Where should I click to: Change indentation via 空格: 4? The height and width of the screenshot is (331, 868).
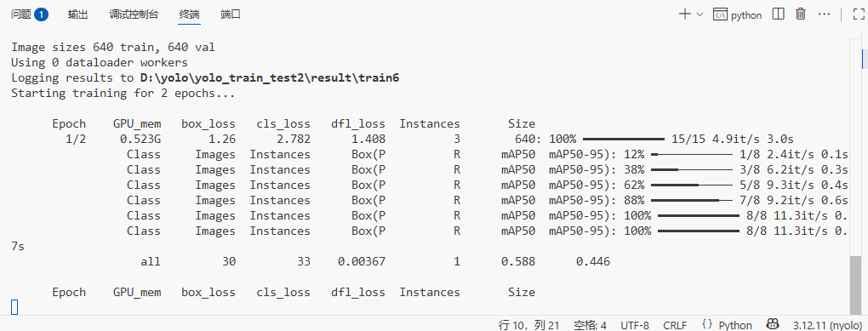pyautogui.click(x=590, y=325)
